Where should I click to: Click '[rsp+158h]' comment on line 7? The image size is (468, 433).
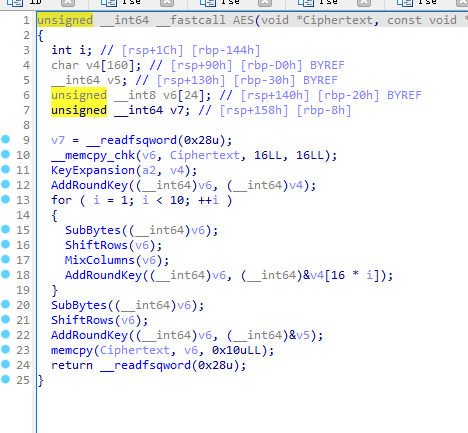pyautogui.click(x=254, y=110)
